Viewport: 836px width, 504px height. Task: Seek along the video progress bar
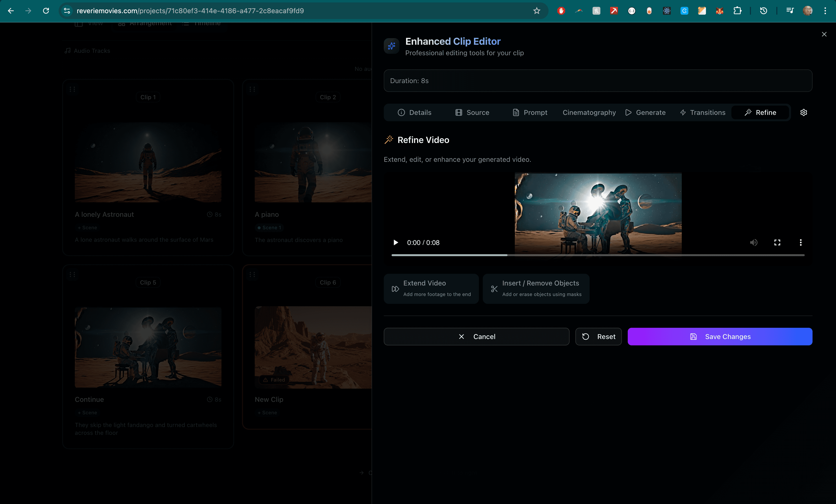598,255
